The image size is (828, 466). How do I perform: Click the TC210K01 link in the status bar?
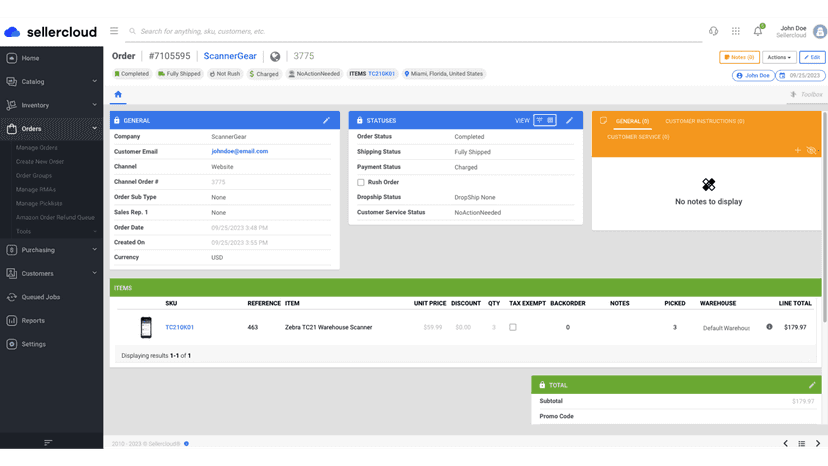[381, 74]
